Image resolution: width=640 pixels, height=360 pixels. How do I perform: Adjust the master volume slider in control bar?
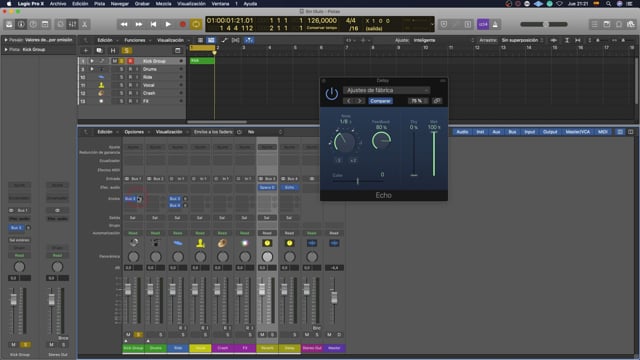pos(544,24)
